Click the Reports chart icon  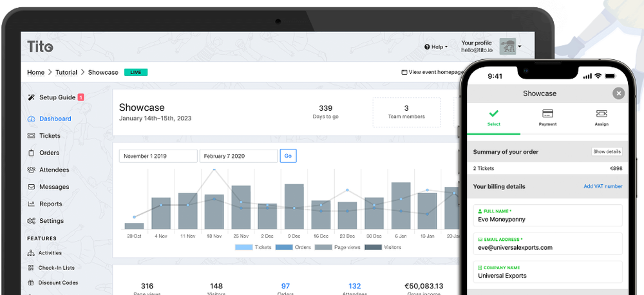[x=31, y=204]
